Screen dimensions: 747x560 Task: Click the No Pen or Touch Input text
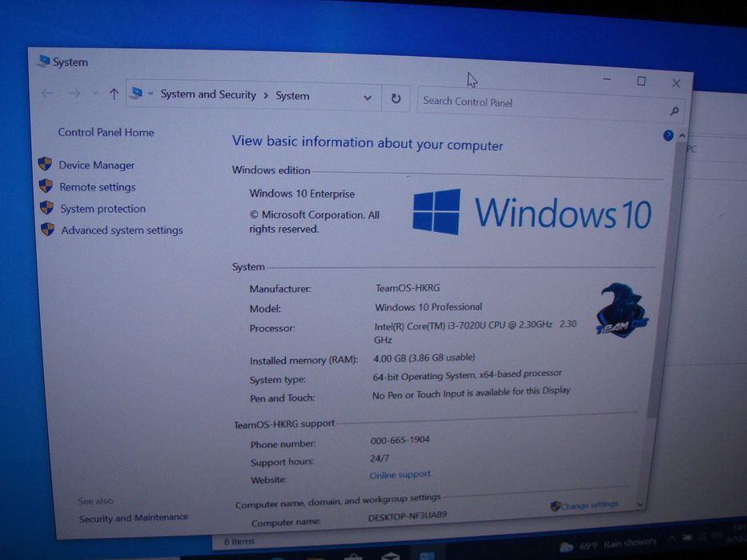(x=471, y=393)
